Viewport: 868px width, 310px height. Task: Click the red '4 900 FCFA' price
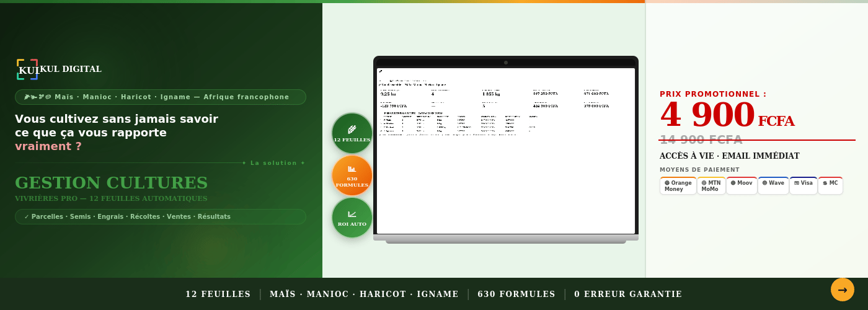727,115
